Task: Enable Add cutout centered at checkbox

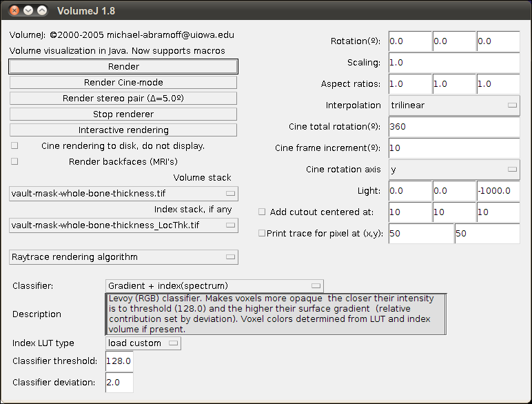Action: pos(262,212)
